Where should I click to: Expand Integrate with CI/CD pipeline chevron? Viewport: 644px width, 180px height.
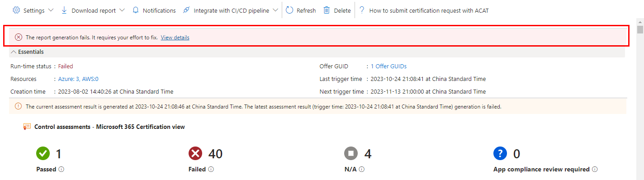click(x=275, y=10)
